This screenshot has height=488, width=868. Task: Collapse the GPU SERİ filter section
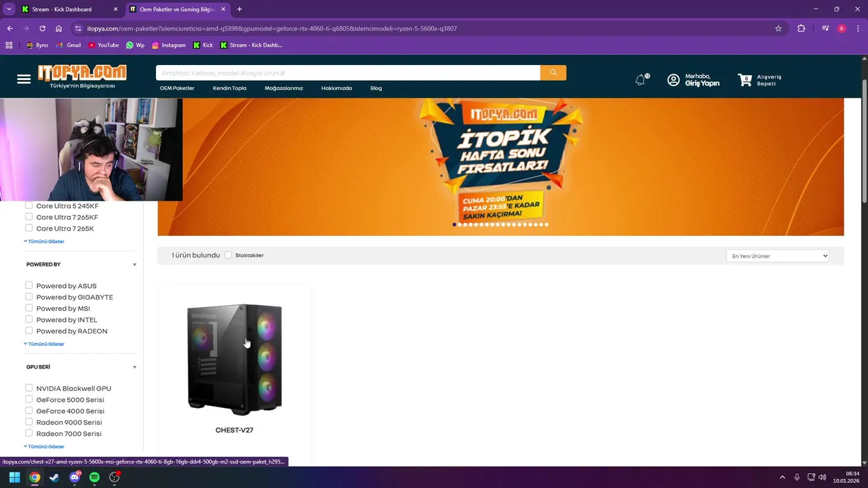coord(134,367)
